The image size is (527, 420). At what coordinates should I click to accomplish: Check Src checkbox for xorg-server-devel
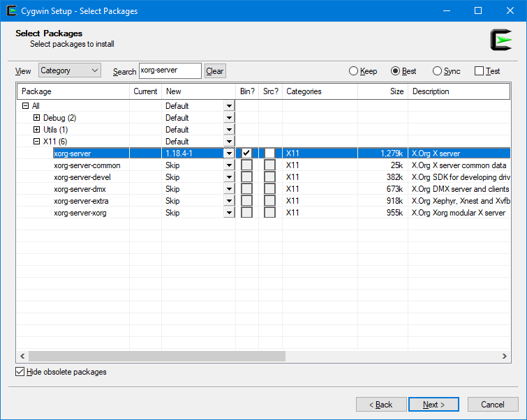[x=269, y=177]
